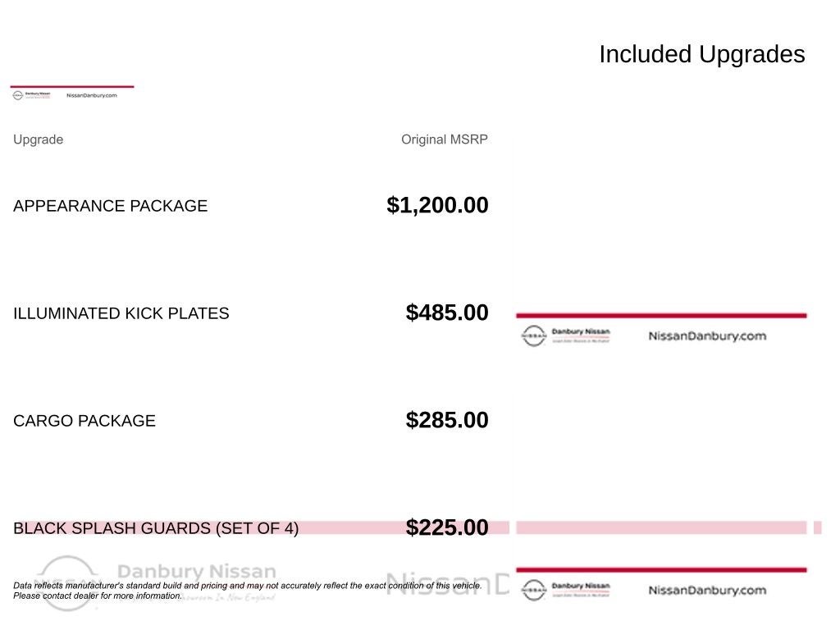Select the CARGO PACKAGE item
Viewport: 840px width, 630px height.
[84, 421]
